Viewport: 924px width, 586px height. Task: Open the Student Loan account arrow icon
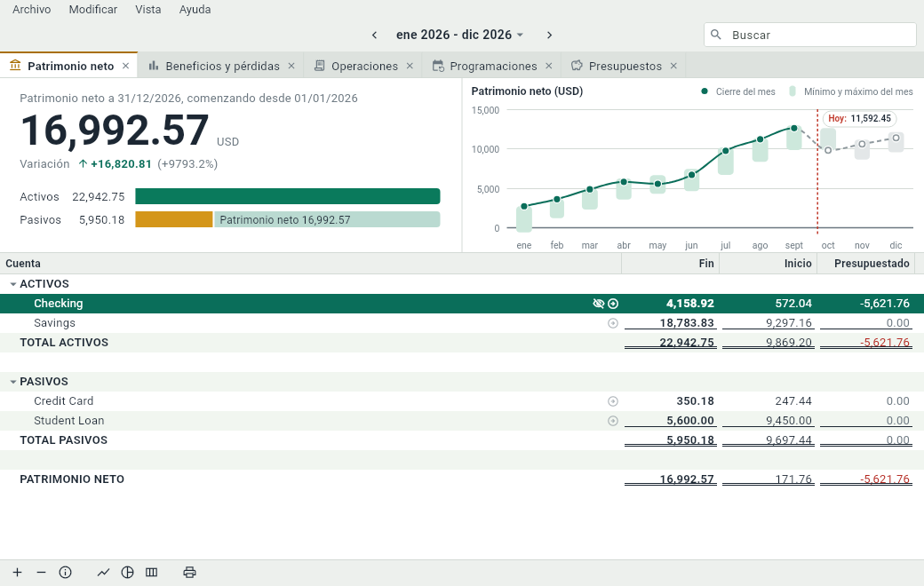(x=613, y=421)
